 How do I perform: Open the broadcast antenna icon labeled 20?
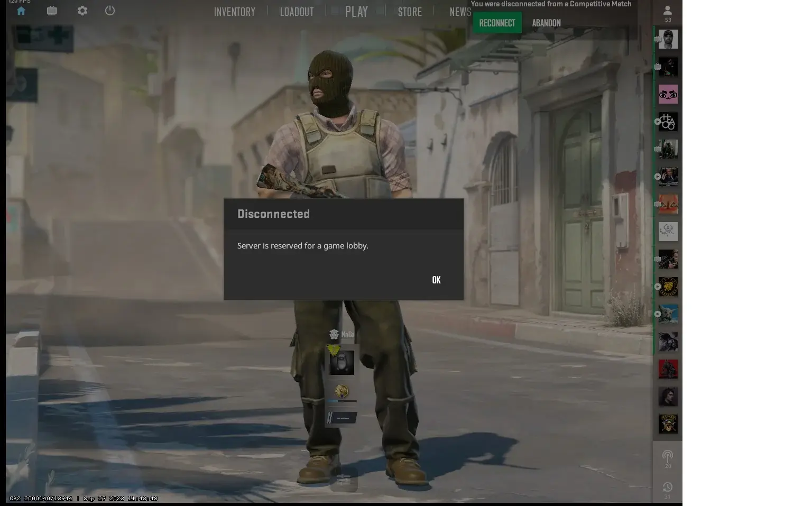point(668,456)
